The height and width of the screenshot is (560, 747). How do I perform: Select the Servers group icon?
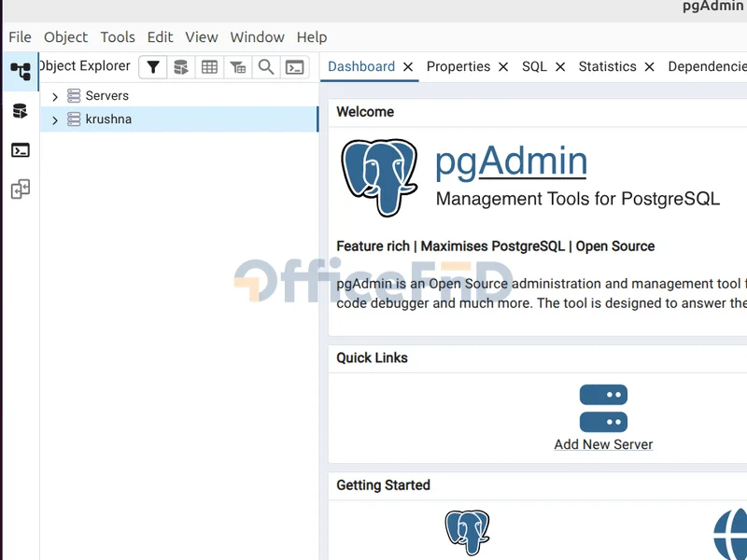pos(74,96)
